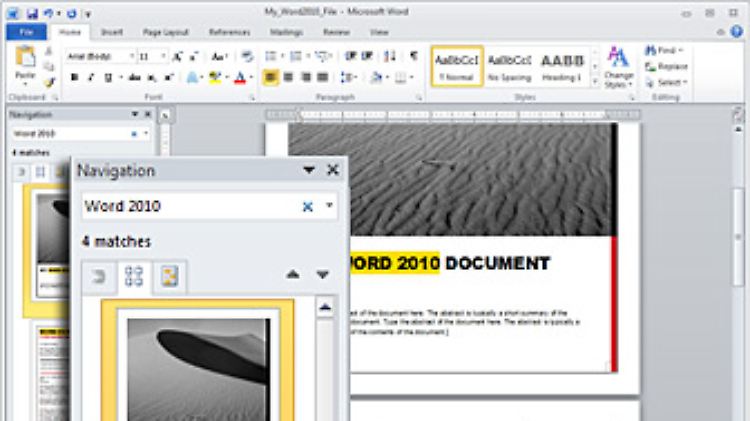This screenshot has height=421, width=750.
Task: Open the Change Case (Aa) button
Action: coord(219,56)
